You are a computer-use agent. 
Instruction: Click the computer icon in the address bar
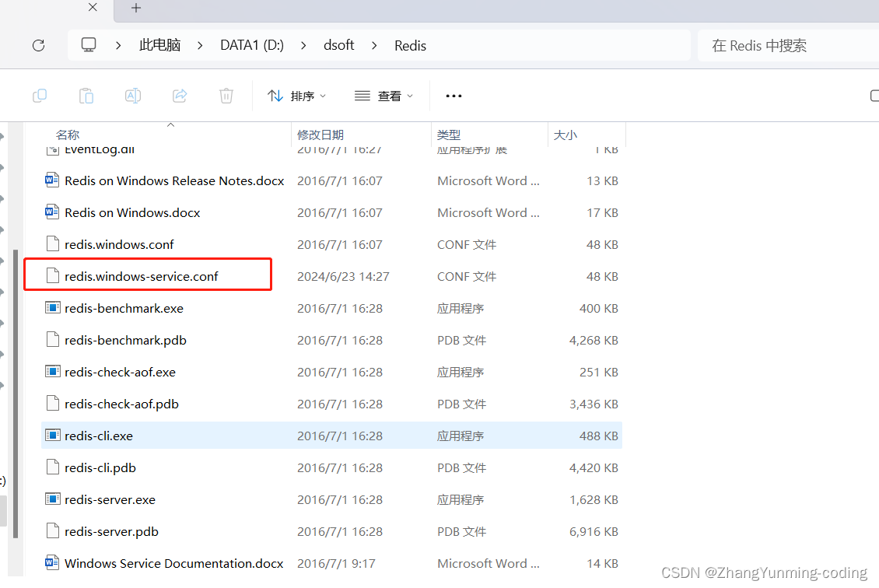(x=89, y=45)
